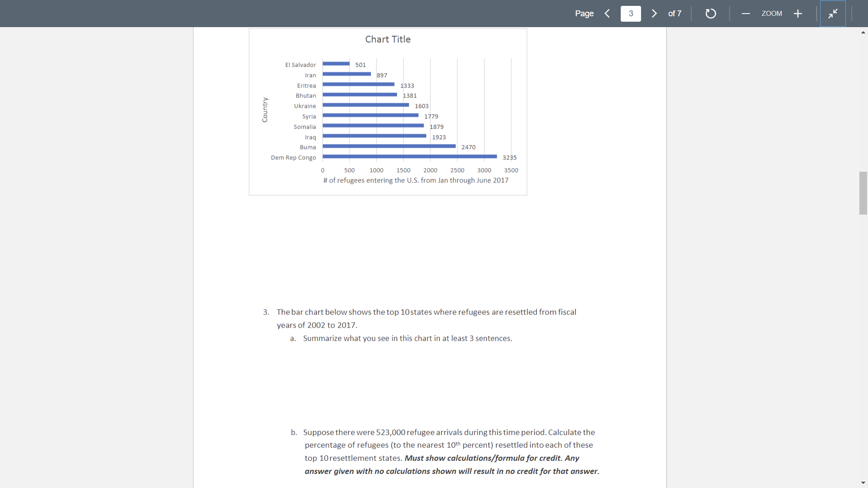Screen dimensions: 868x488
Task: Click the scroll down arrow
Action: coord(863,483)
